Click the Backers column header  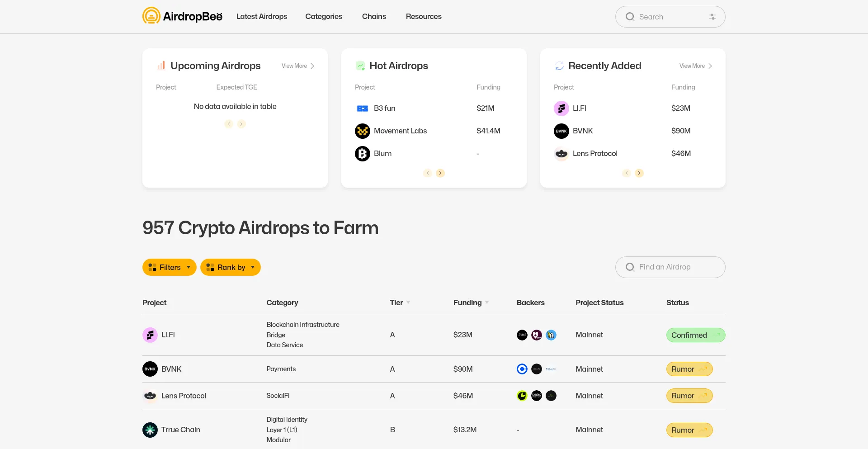click(x=531, y=303)
